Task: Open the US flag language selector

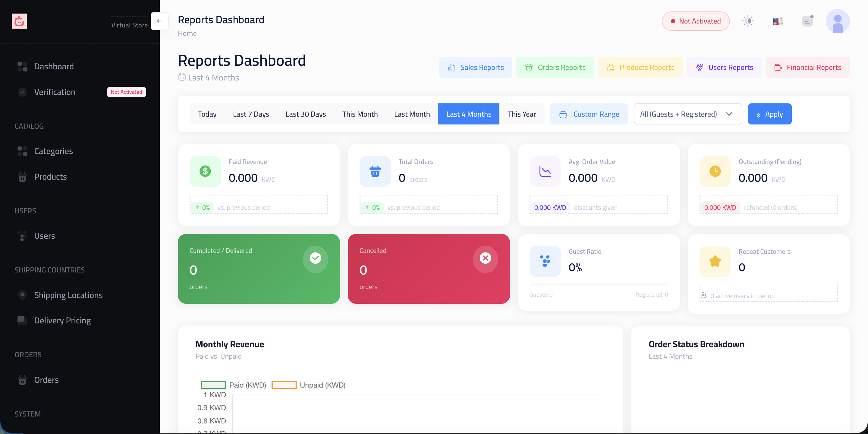Action: click(x=778, y=21)
